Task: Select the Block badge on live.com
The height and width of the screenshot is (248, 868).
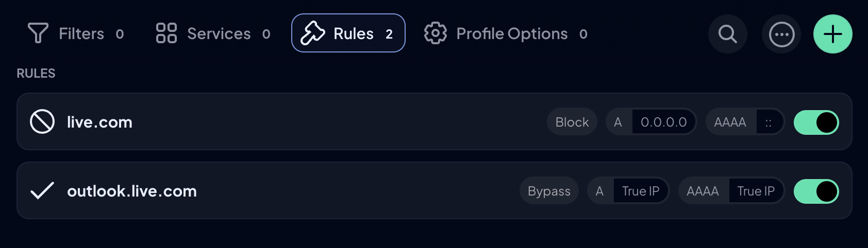Action: pyautogui.click(x=572, y=122)
